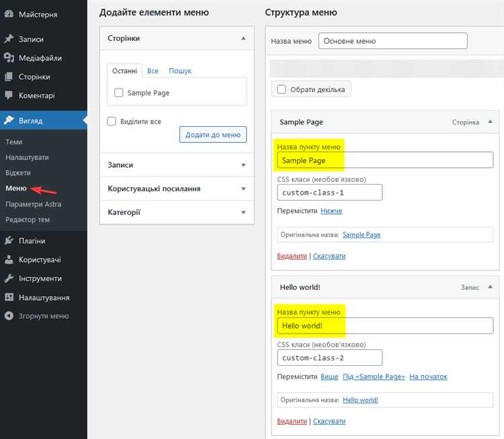Click the Медіафайли media icon
Screen dimensions: 504x439
click(9, 58)
